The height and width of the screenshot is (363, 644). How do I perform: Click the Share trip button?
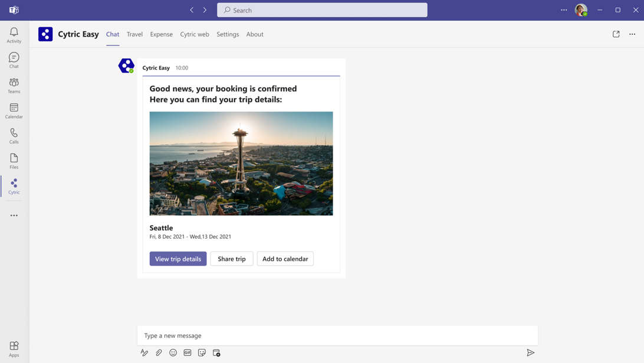pos(232,259)
